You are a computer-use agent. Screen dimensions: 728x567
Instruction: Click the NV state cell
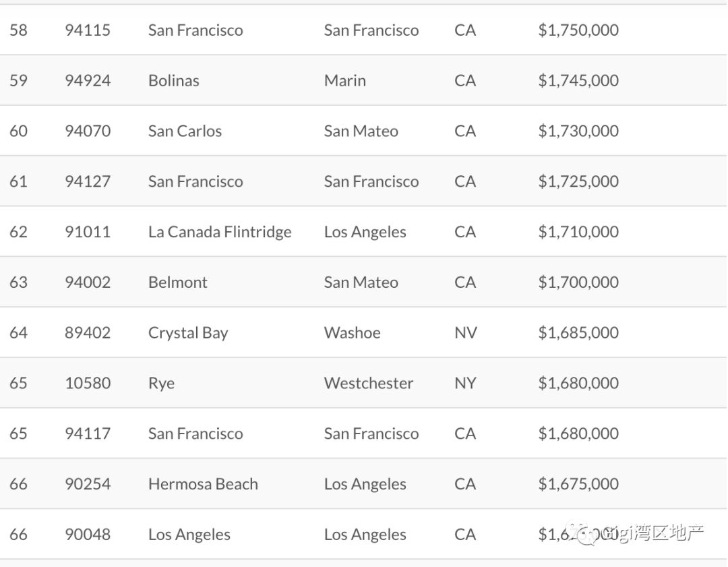[x=465, y=333]
